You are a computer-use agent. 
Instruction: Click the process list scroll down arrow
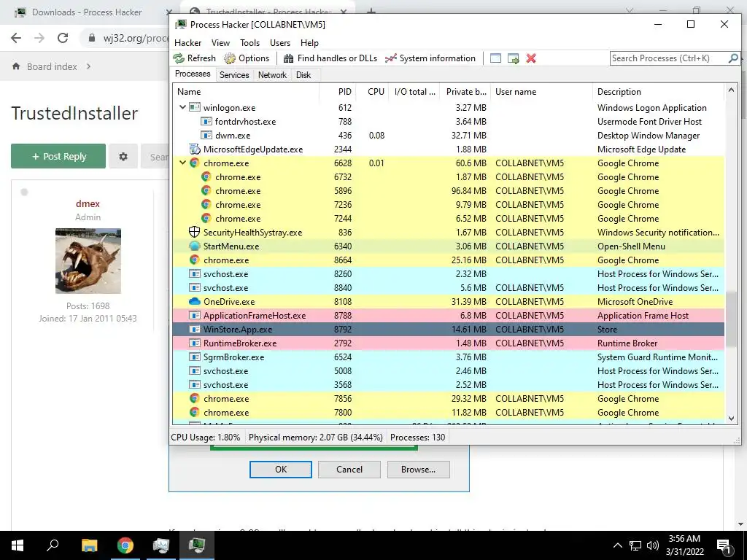point(731,419)
